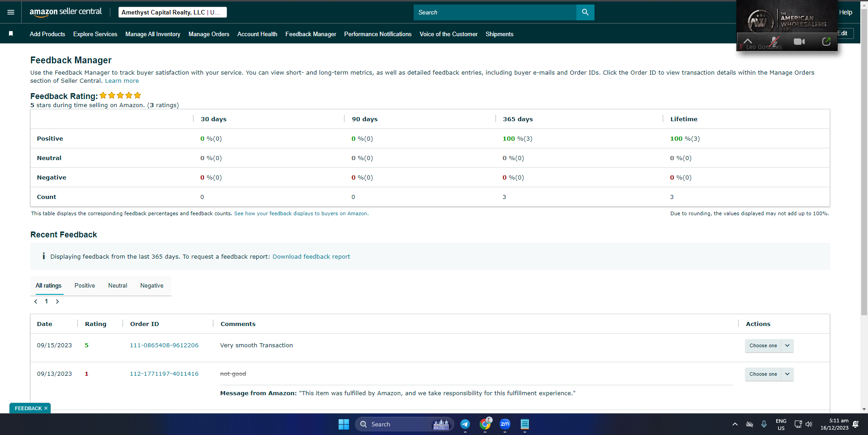Viewport: 868px width, 435px height.
Task: Open the account switcher Amethyst Capital Realty
Action: pos(173,12)
